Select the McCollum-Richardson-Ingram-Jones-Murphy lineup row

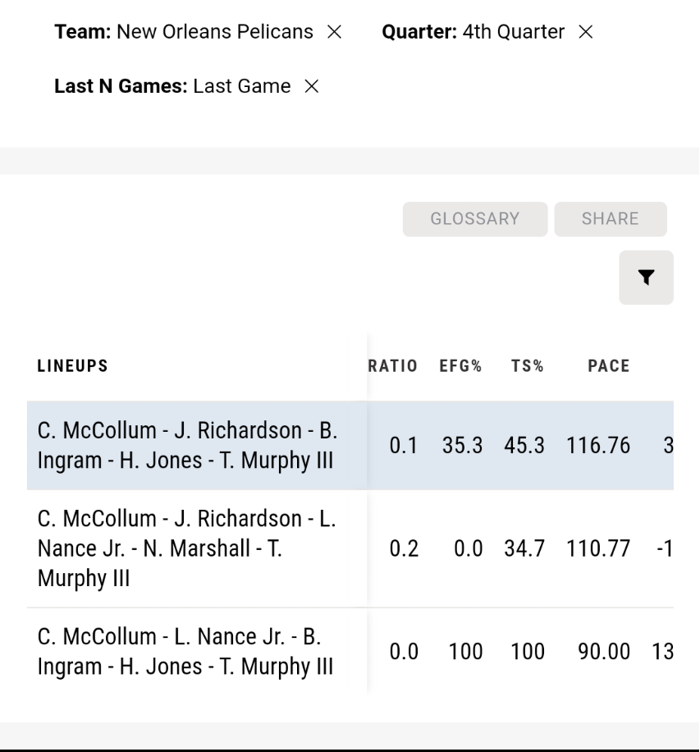pos(350,445)
